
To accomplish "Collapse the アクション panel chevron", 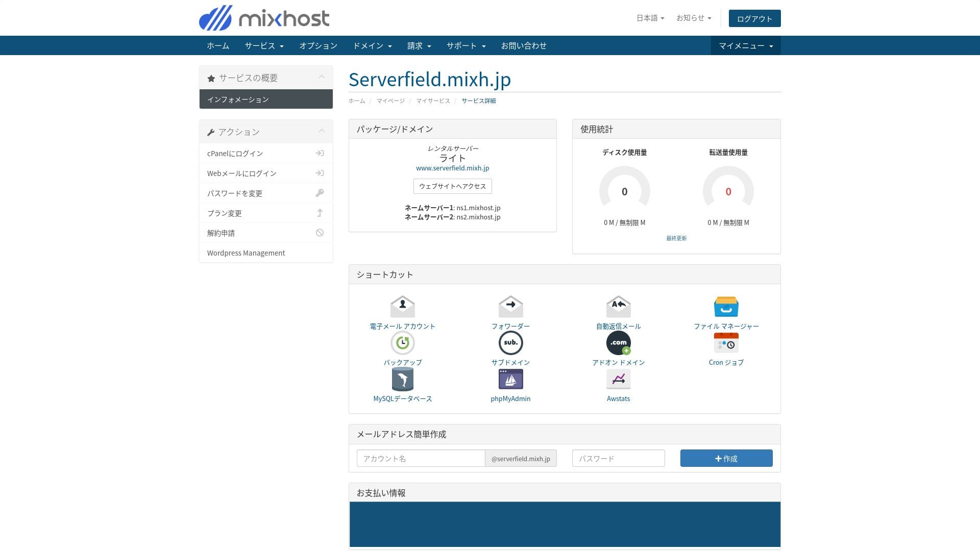I will pyautogui.click(x=322, y=131).
